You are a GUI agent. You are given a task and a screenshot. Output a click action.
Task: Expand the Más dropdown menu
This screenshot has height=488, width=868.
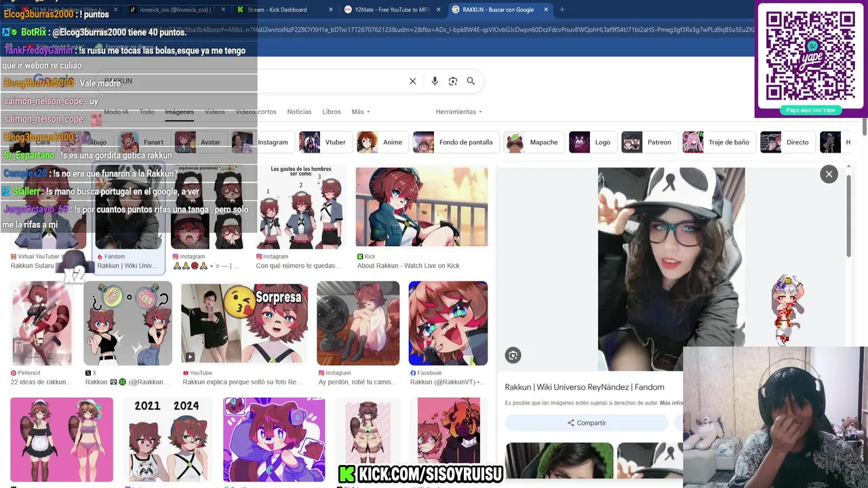coord(361,112)
